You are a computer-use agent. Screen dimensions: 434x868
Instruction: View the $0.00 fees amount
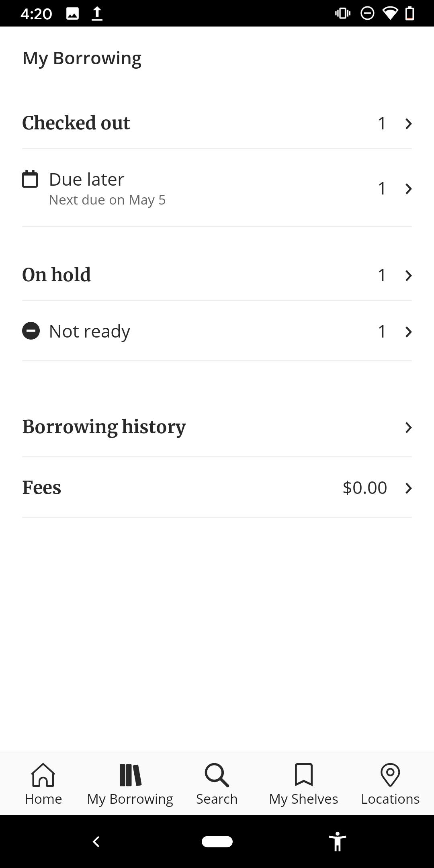364,487
